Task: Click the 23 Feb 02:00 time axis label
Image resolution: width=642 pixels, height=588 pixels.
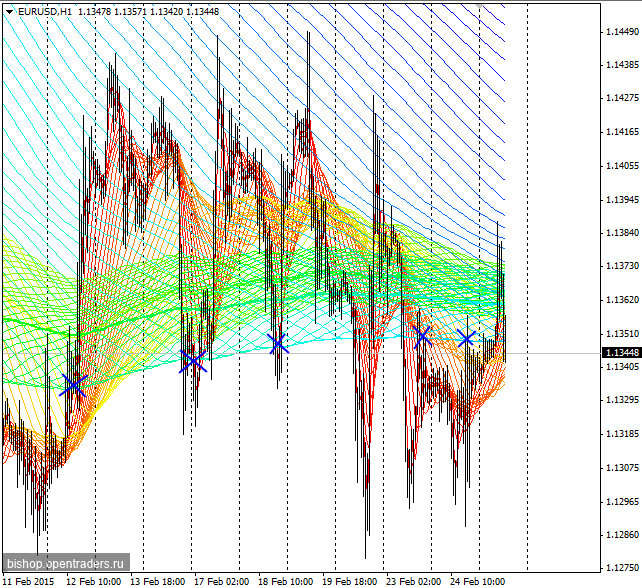Action: (413, 581)
